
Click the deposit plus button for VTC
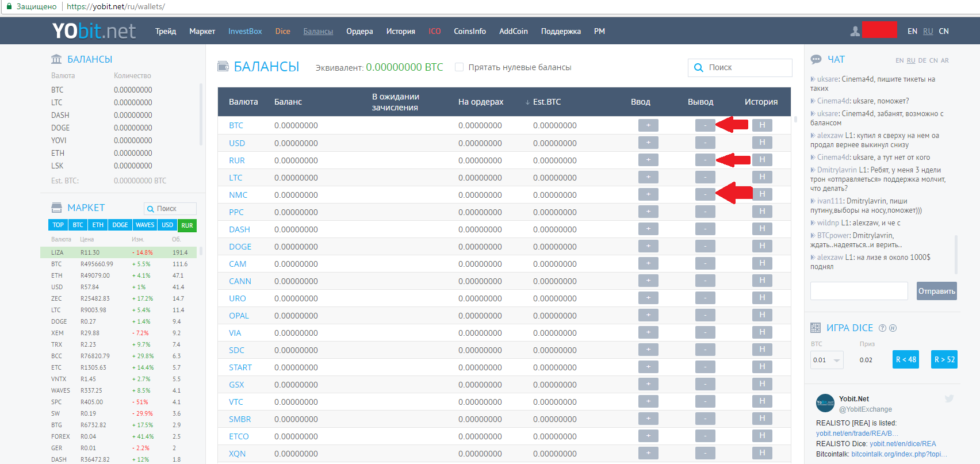[x=648, y=401]
